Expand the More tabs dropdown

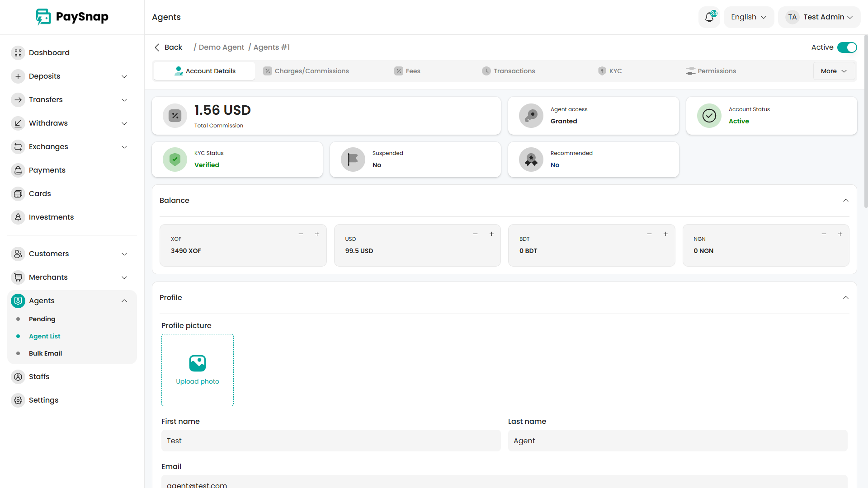834,71
